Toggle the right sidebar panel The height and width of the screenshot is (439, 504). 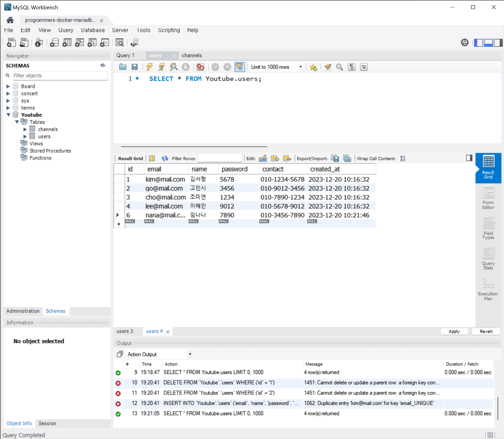pos(498,43)
